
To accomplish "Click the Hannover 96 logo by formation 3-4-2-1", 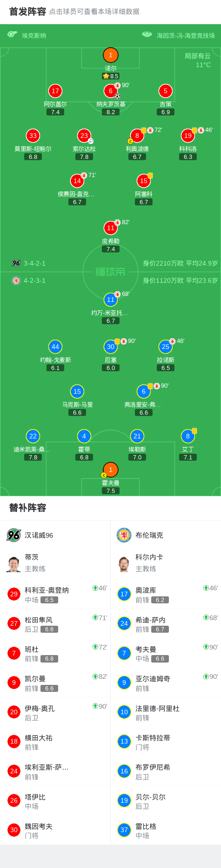I will [16, 263].
